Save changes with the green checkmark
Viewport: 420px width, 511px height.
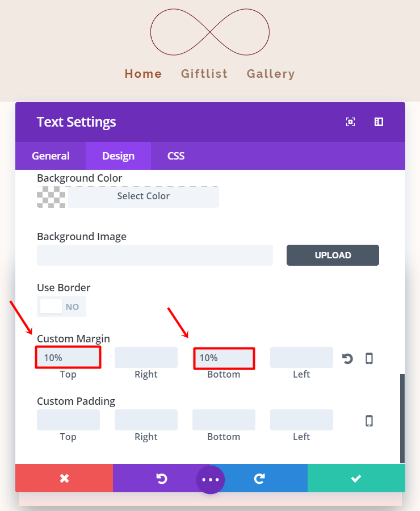356,478
